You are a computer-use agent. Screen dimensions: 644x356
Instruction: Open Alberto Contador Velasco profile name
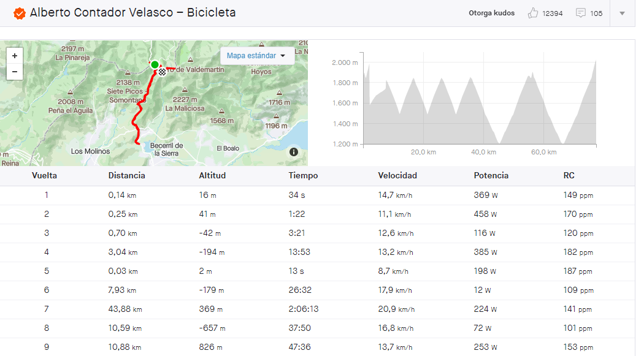pos(101,13)
